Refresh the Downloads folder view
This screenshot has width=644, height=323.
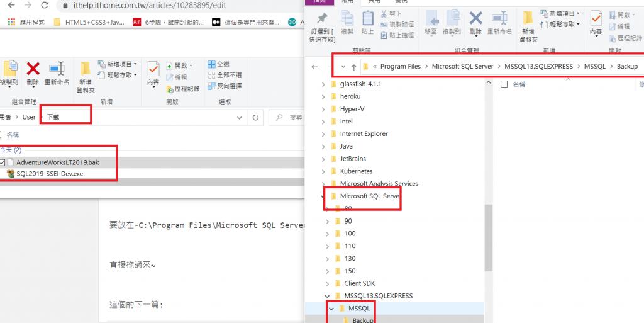coord(255,118)
